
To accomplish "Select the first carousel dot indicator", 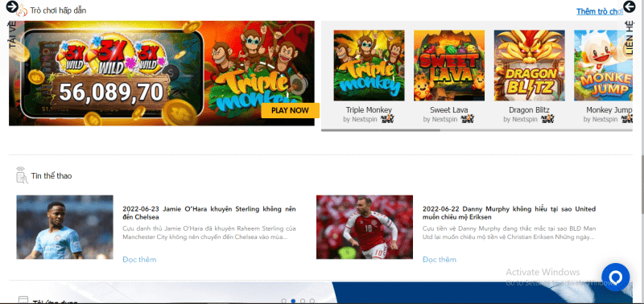I will tap(284, 301).
